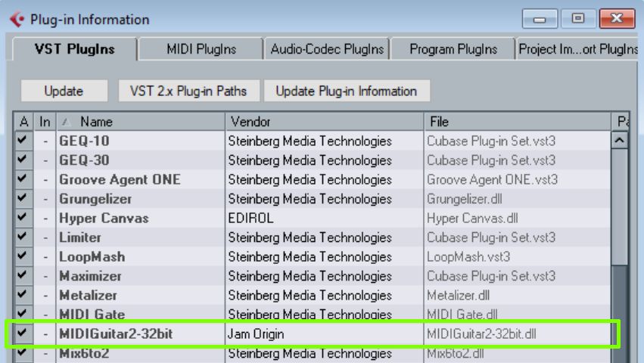The height and width of the screenshot is (363, 644).
Task: Click Update Plug-in Information button
Action: pos(346,91)
